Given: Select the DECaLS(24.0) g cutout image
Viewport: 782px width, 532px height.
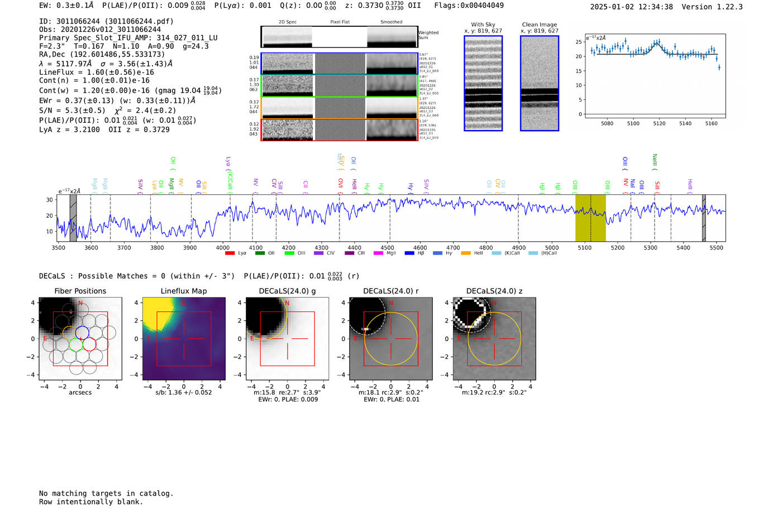Looking at the screenshot, I should (x=287, y=339).
